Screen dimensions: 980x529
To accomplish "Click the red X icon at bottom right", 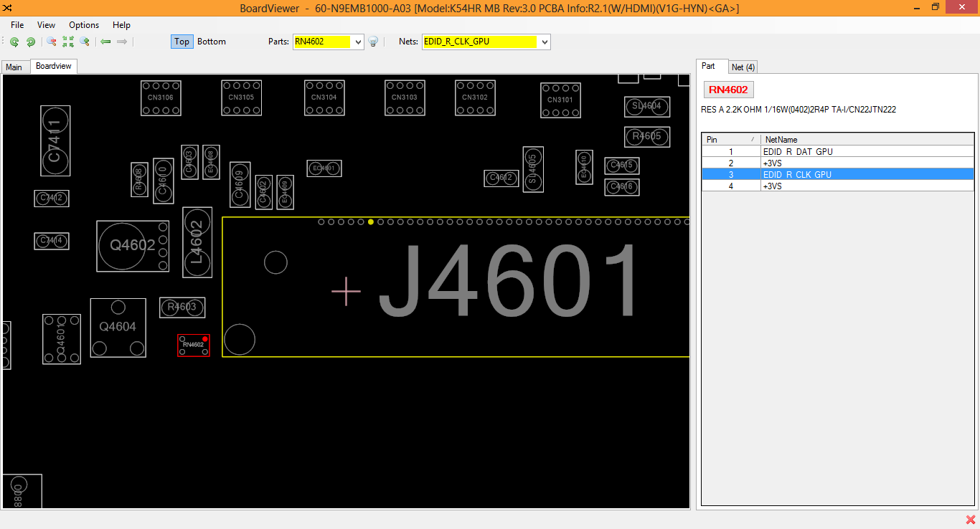I will coord(971,520).
